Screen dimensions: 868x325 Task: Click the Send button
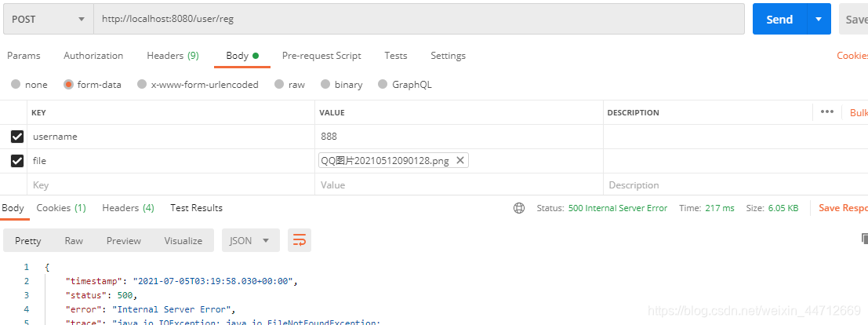coord(779,19)
